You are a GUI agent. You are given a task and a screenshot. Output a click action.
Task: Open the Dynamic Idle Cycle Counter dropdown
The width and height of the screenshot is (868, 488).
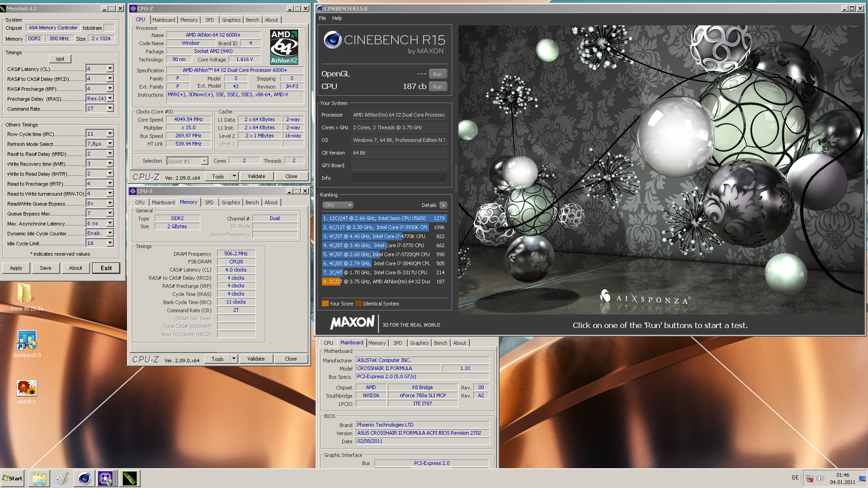coord(110,233)
